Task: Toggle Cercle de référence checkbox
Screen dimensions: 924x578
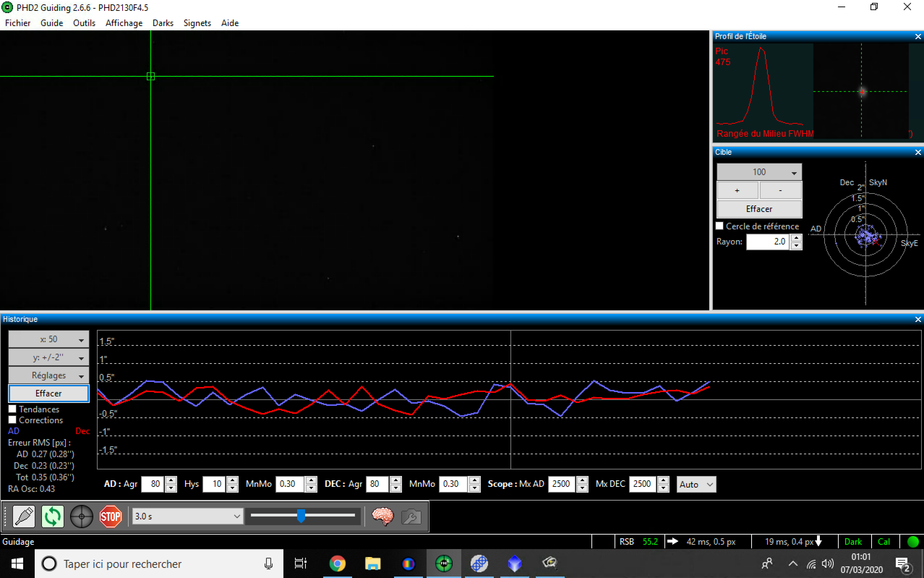Action: [720, 226]
